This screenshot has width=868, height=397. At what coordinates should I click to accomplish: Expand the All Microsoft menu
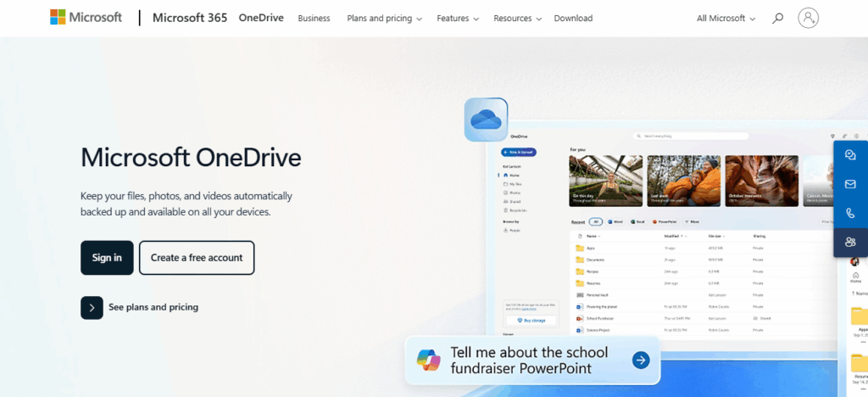click(726, 19)
